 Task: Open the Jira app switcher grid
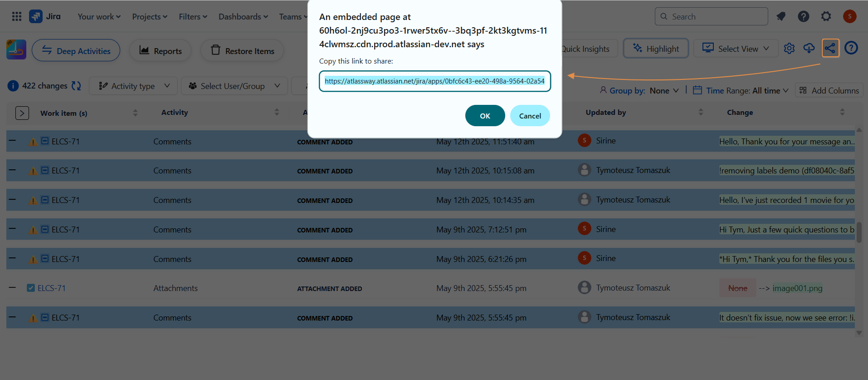[x=17, y=17]
